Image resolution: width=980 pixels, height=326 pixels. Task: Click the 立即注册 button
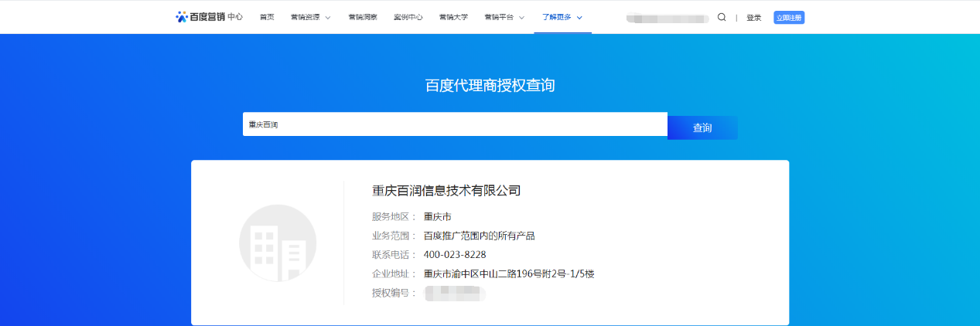789,17
